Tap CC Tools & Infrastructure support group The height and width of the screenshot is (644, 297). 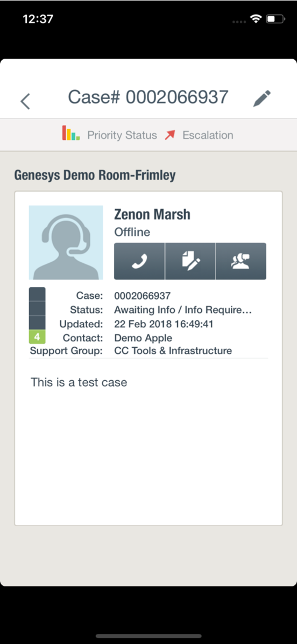(x=173, y=351)
